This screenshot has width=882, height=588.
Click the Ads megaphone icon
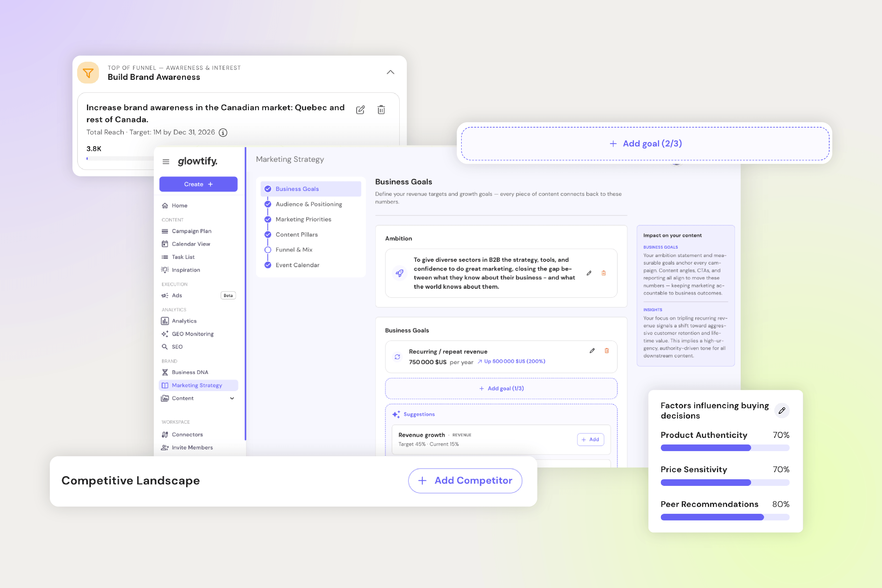[x=165, y=296]
